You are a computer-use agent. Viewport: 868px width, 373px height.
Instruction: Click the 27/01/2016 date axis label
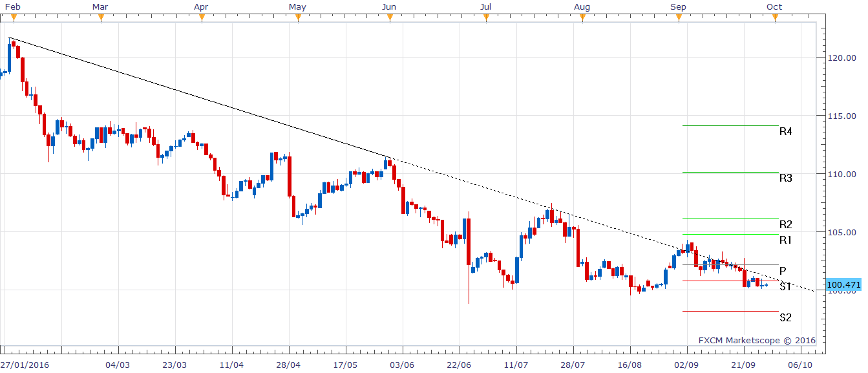coord(26,365)
